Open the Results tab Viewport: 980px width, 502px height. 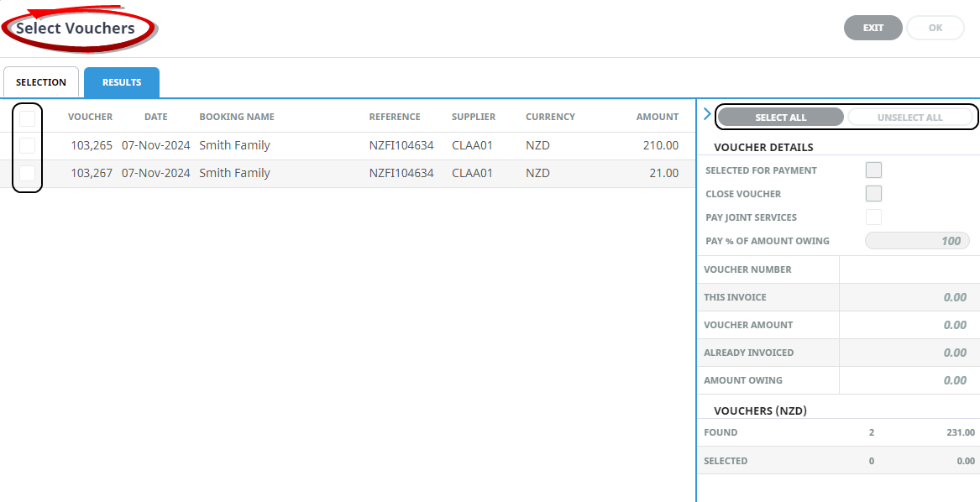(122, 82)
